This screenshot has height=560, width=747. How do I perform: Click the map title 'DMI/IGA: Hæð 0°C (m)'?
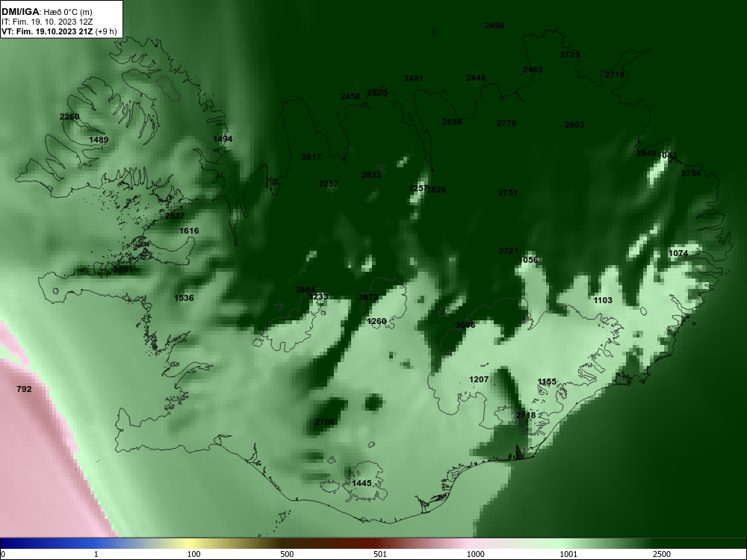coord(46,12)
